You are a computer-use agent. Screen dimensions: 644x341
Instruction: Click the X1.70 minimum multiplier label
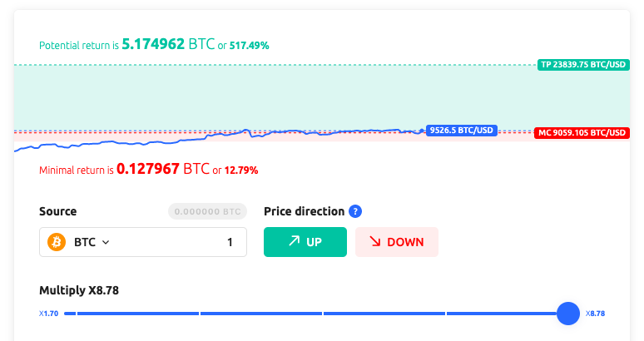pyautogui.click(x=47, y=314)
